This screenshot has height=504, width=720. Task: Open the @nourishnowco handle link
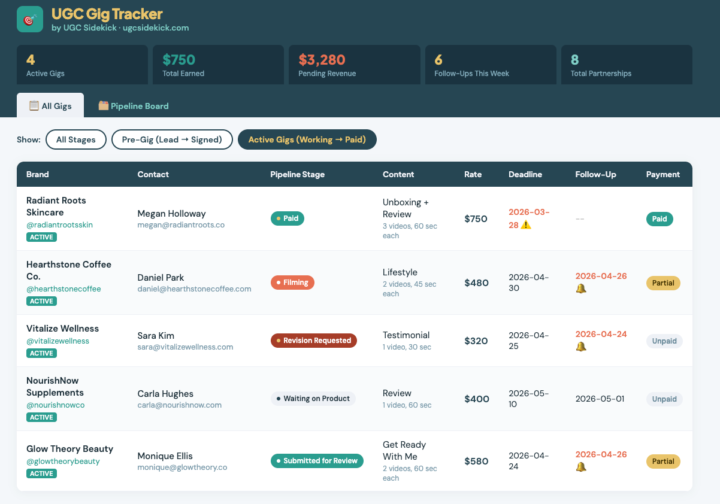[x=55, y=405]
